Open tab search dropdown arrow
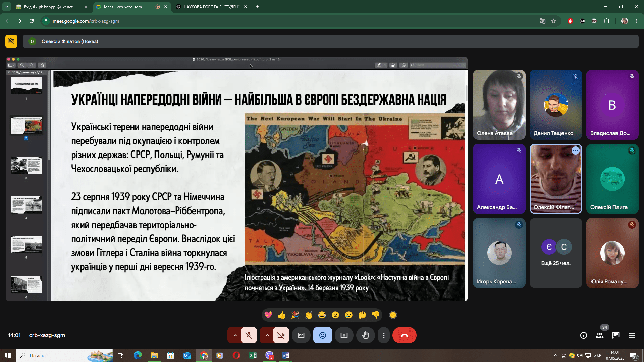The width and height of the screenshot is (644, 362). [6, 7]
